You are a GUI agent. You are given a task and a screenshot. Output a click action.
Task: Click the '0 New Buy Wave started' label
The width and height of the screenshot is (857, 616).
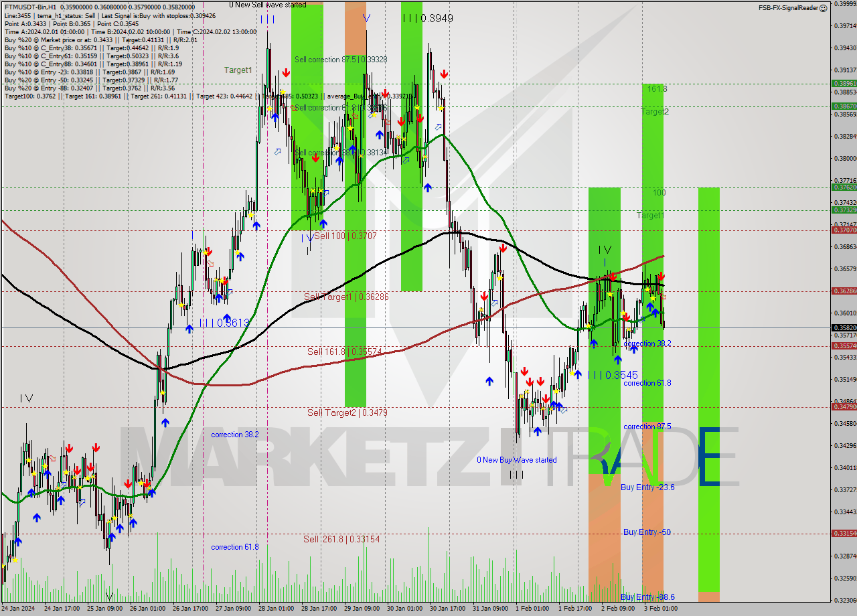[516, 460]
